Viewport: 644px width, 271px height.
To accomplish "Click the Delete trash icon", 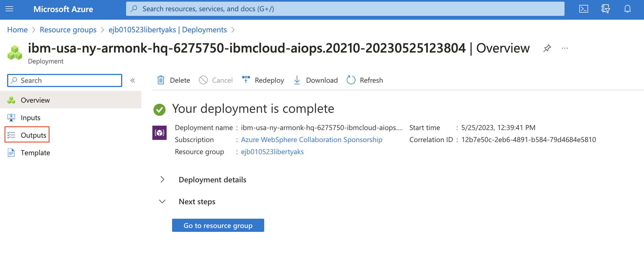I will (x=161, y=80).
